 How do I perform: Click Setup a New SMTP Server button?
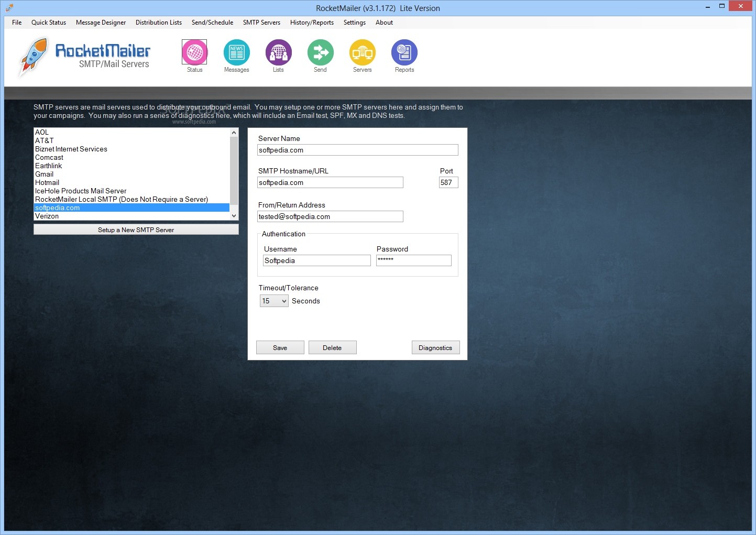coord(136,230)
